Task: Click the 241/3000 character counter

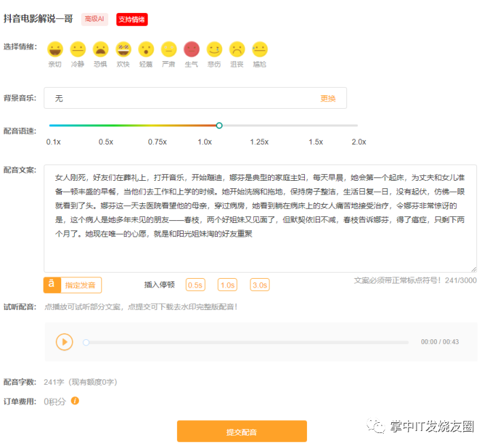Action: click(461, 280)
